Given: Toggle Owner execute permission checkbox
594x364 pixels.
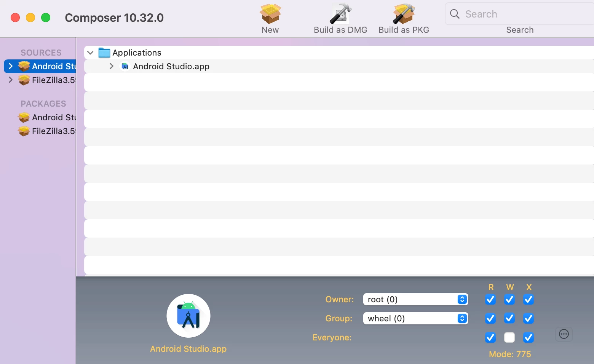Looking at the screenshot, I should tap(529, 300).
